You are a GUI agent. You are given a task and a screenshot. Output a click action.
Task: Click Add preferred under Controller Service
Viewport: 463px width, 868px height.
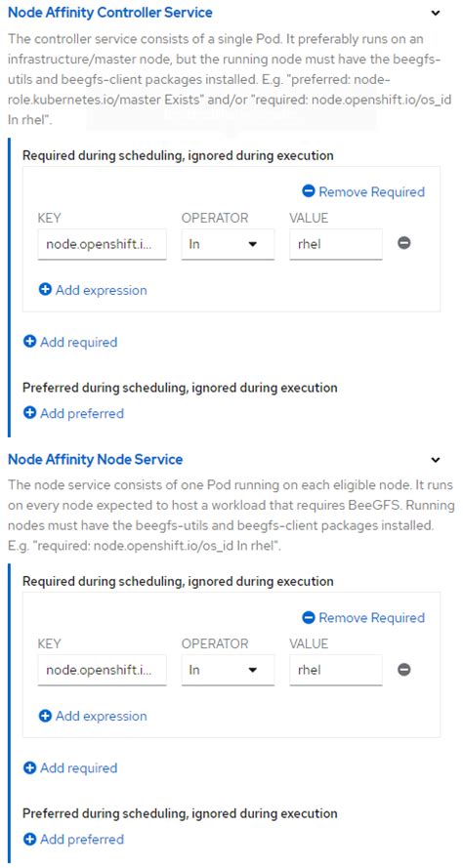point(73,414)
